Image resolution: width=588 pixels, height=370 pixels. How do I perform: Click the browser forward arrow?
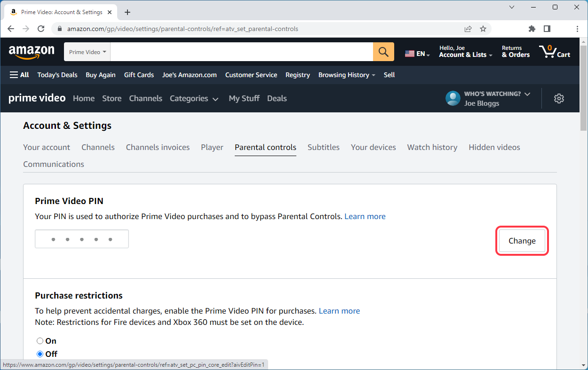click(26, 29)
